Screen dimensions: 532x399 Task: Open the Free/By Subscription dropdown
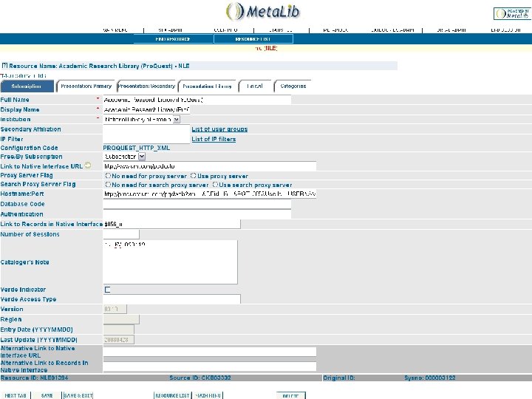[124, 157]
